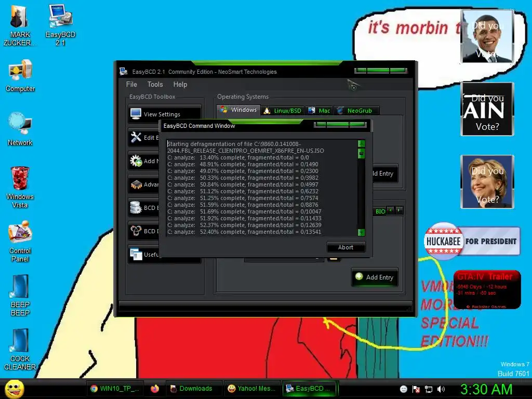Click the EasyBCD title bar app icon

[x=123, y=71]
